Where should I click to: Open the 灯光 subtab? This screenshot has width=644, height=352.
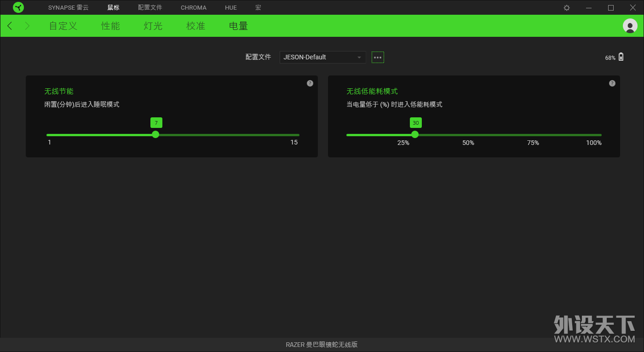point(153,26)
